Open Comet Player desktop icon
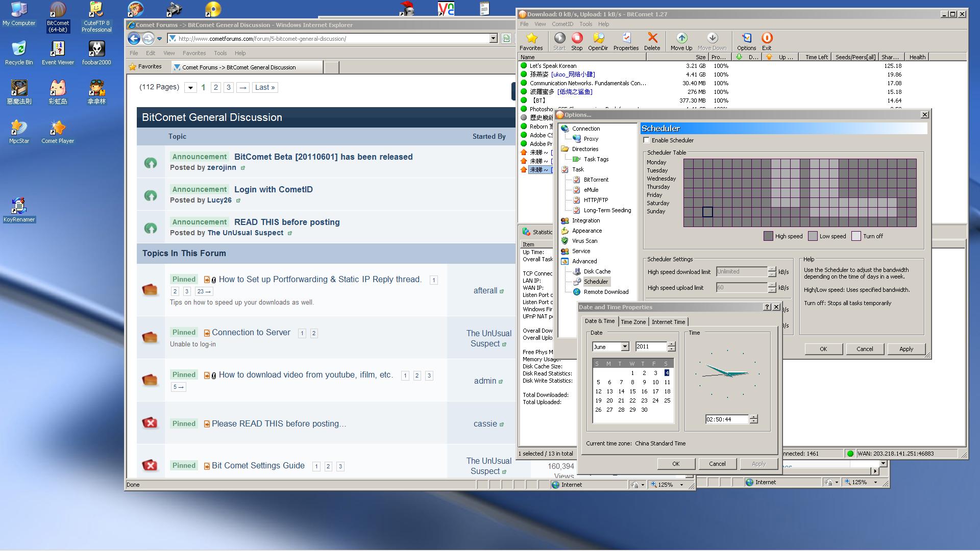The width and height of the screenshot is (980, 551). (x=58, y=132)
